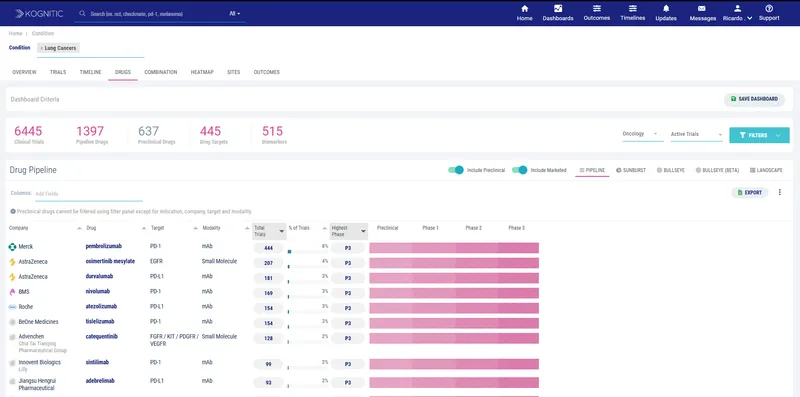
Task: Open the Support question mark icon
Action: [769, 9]
